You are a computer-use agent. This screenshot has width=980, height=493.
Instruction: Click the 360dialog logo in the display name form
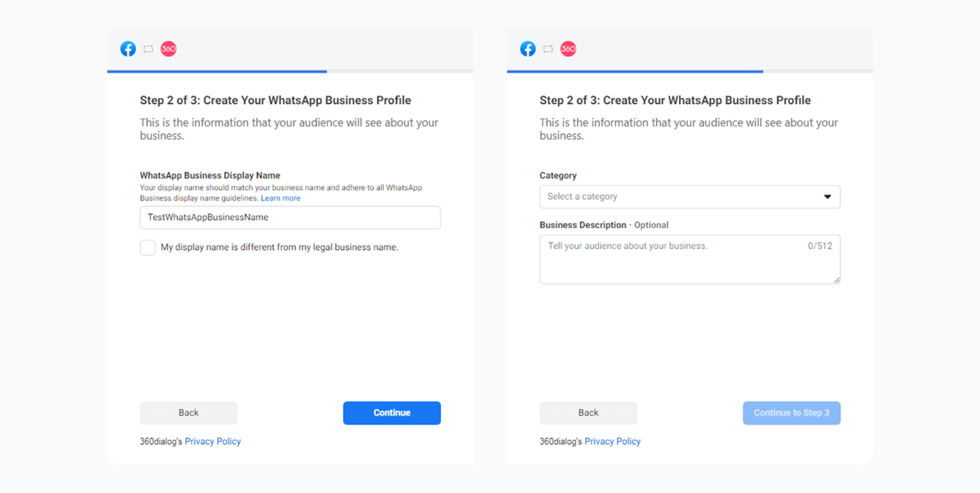click(x=168, y=49)
